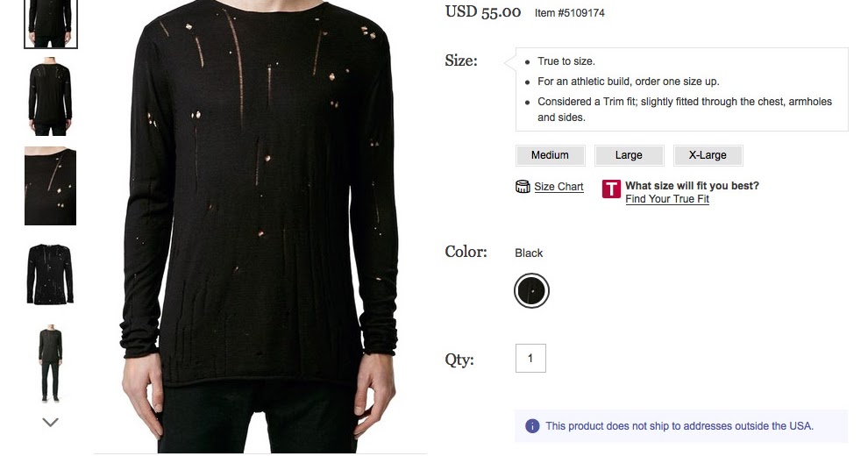Click the What size will fit you best heading

click(x=692, y=186)
